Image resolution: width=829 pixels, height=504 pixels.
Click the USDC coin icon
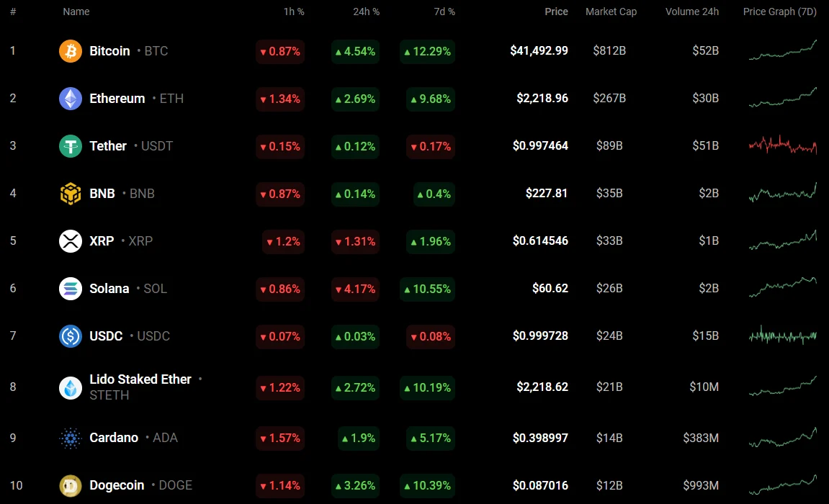[x=71, y=336]
